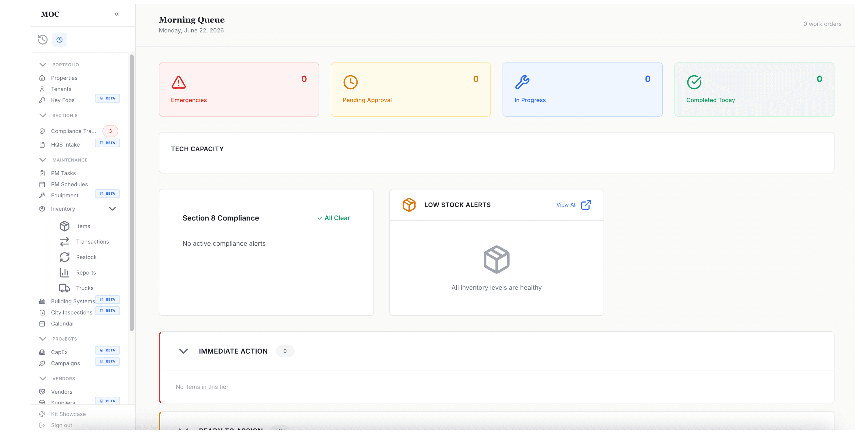Screen dimensions: 868x434
Task: Click the View All link
Action: pyautogui.click(x=566, y=205)
